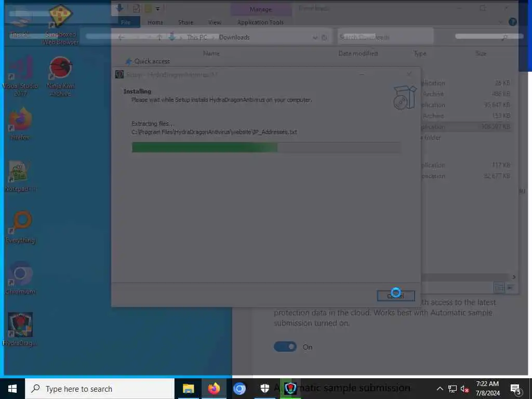
Task: Click the network icon in system tray
Action: point(453,389)
